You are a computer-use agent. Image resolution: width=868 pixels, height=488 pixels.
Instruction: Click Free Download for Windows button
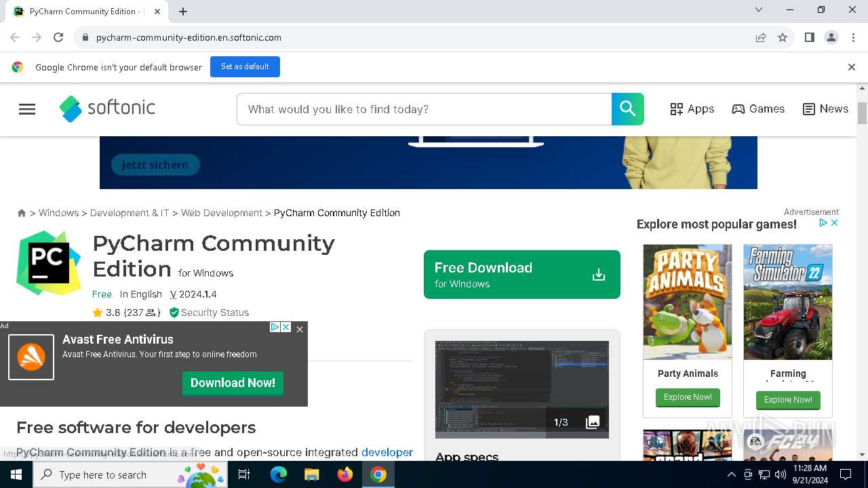pos(522,274)
